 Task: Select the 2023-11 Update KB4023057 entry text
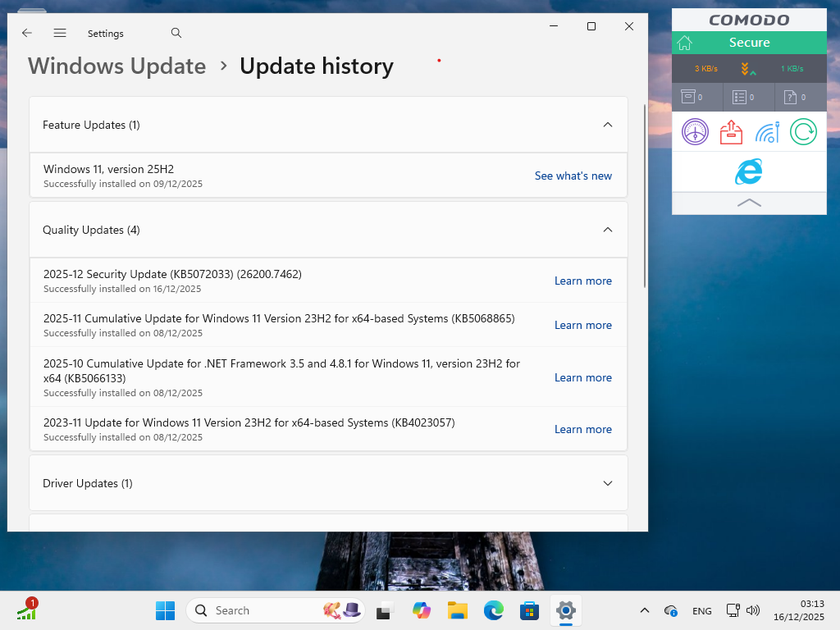pos(249,422)
